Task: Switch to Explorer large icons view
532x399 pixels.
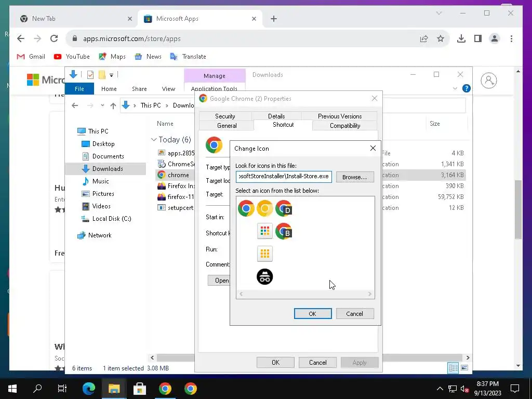Action: (464, 368)
